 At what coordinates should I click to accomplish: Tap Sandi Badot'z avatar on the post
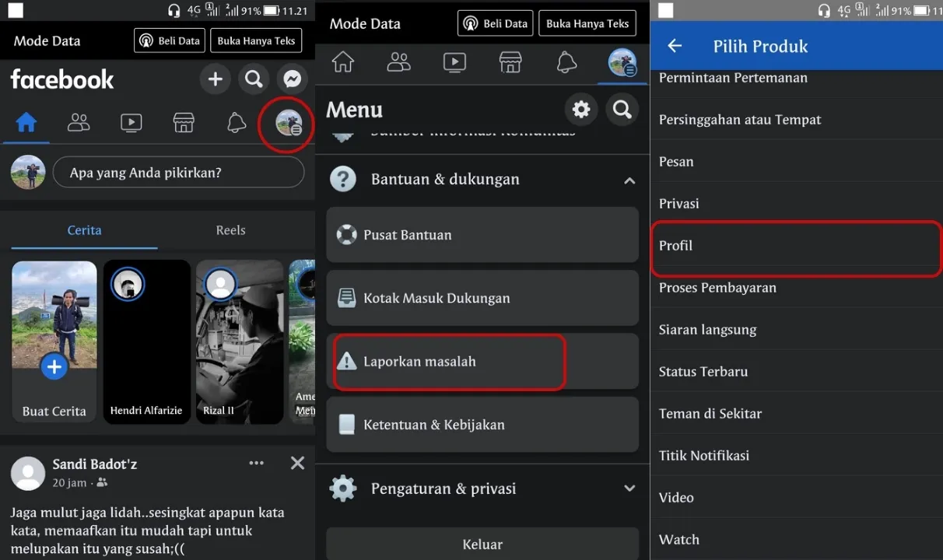click(x=28, y=473)
